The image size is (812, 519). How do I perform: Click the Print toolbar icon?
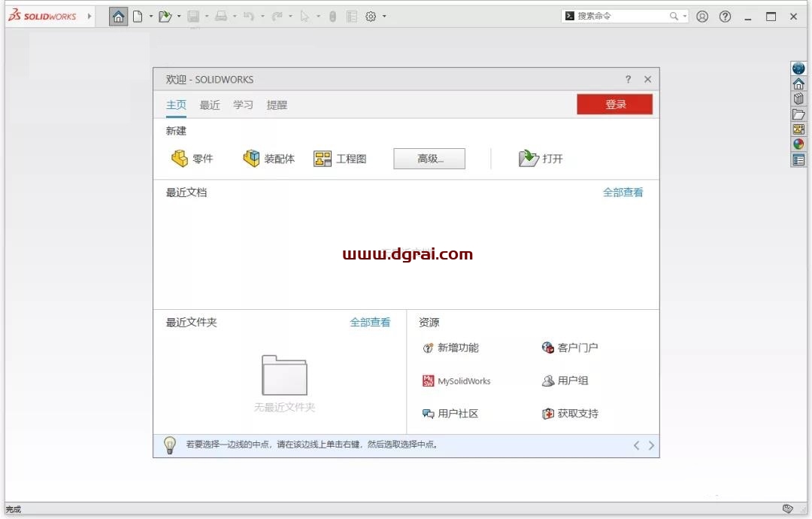(221, 17)
